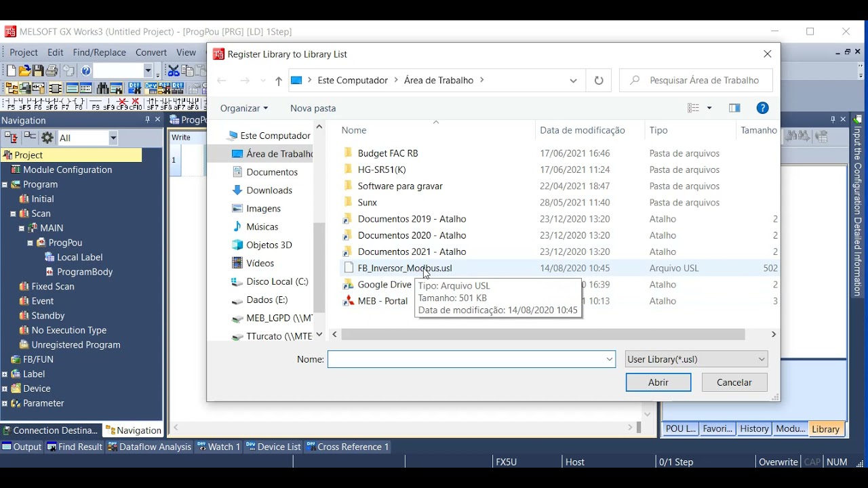Open the Nome field dropdown arrow
Viewport: 868px width, 488px height.
pyautogui.click(x=609, y=359)
